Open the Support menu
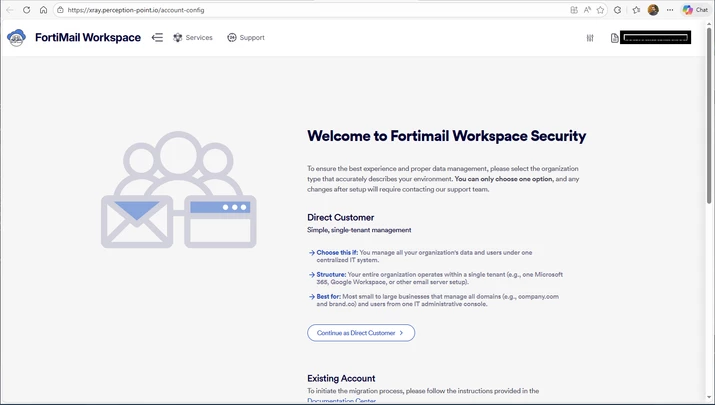Screen dimensions: 715x405 (x=246, y=37)
